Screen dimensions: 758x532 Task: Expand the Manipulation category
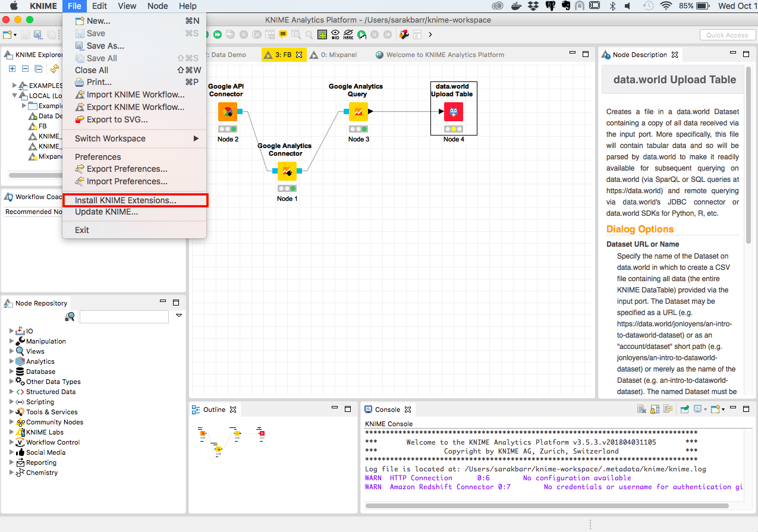click(x=11, y=341)
